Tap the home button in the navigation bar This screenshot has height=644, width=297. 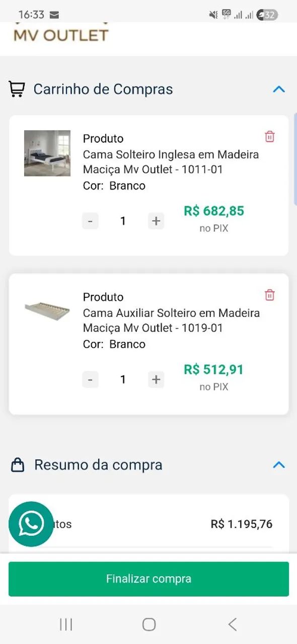tap(148, 623)
